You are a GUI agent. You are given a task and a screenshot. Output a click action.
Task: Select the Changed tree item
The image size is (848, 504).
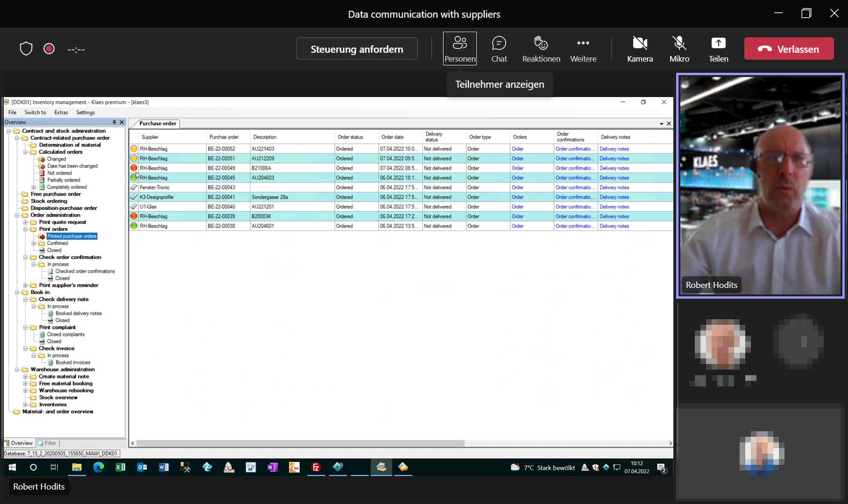pyautogui.click(x=57, y=159)
